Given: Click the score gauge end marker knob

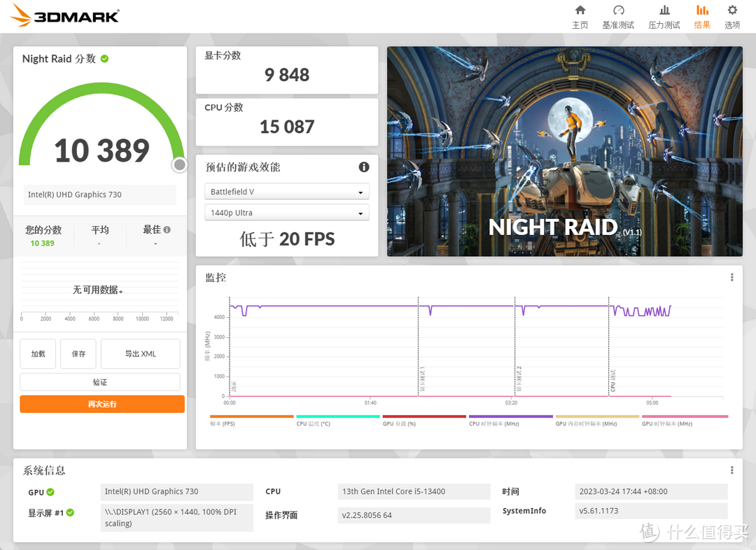Looking at the screenshot, I should click(179, 165).
